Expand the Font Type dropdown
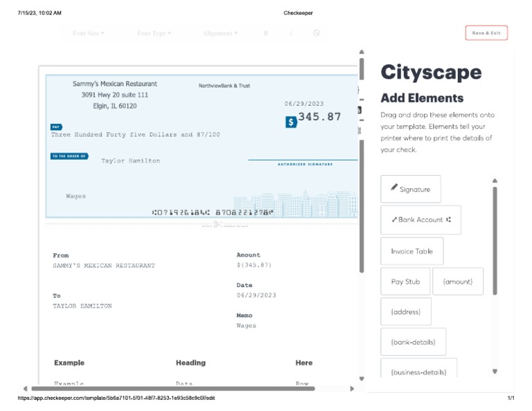532x411 pixels. [x=154, y=33]
